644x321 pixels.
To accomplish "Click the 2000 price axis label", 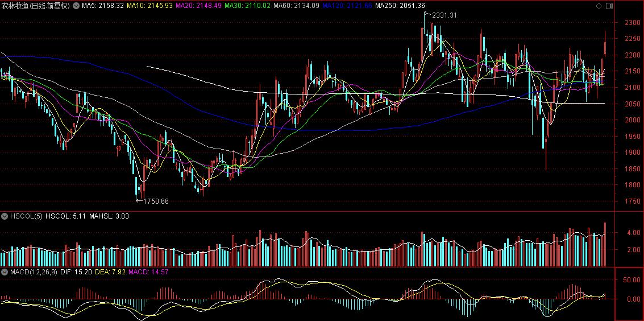I will pos(631,120).
